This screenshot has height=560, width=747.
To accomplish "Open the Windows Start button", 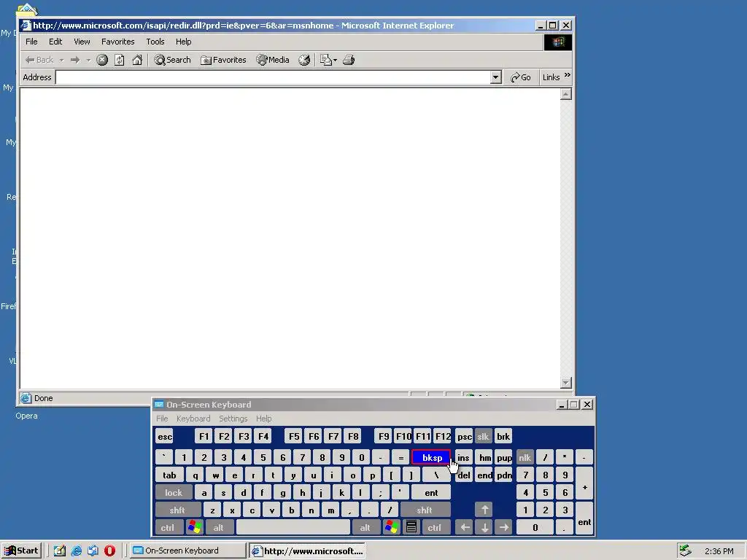I will pos(21,551).
